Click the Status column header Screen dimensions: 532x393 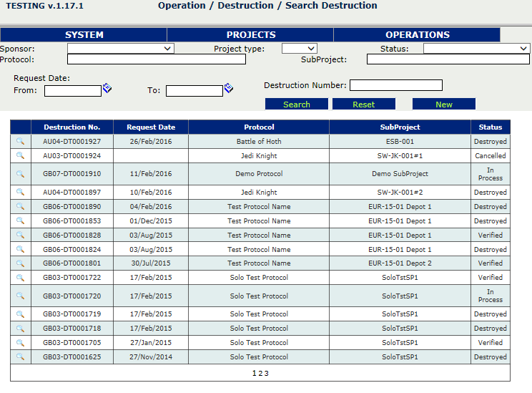(491, 127)
